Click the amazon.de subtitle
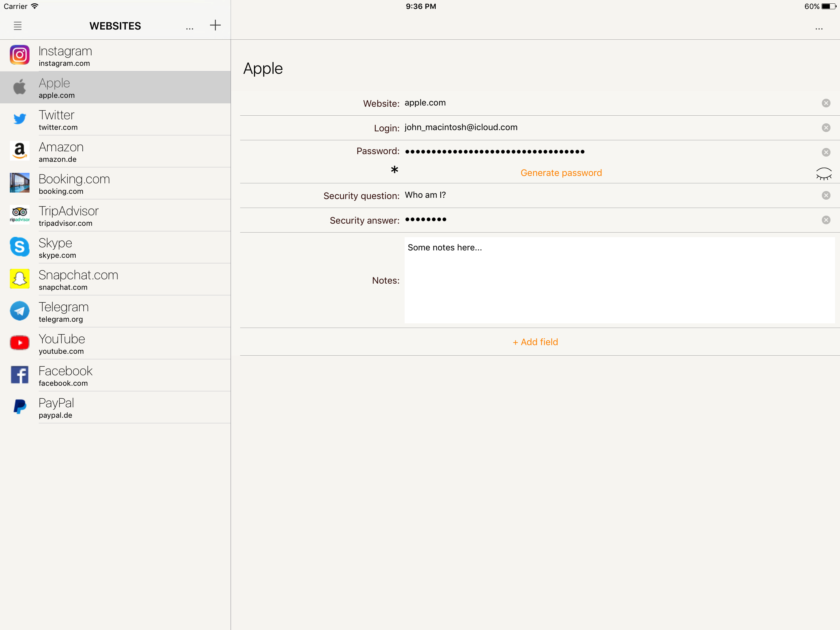Screen dimensions: 840x630 (x=58, y=159)
